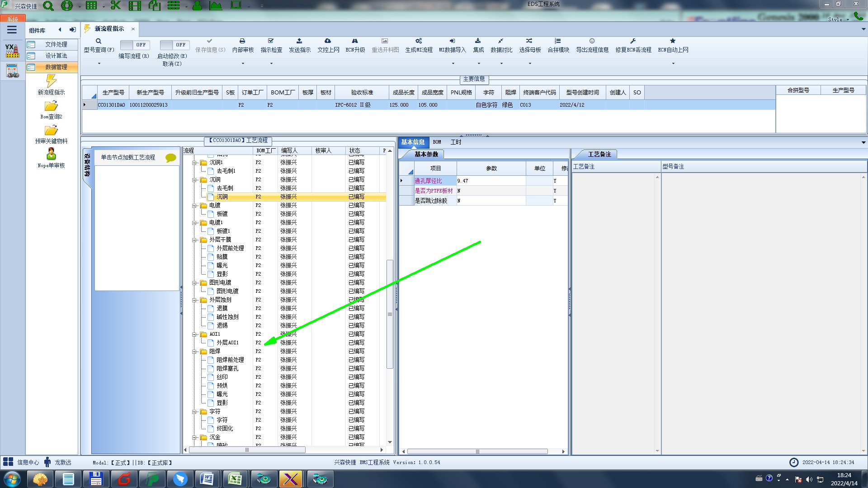Close the 新流程指示 tab
868x488 pixels.
tap(133, 29)
